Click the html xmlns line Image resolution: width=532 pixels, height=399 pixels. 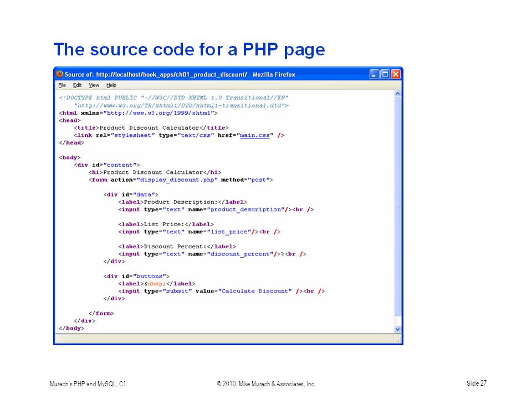click(x=138, y=113)
